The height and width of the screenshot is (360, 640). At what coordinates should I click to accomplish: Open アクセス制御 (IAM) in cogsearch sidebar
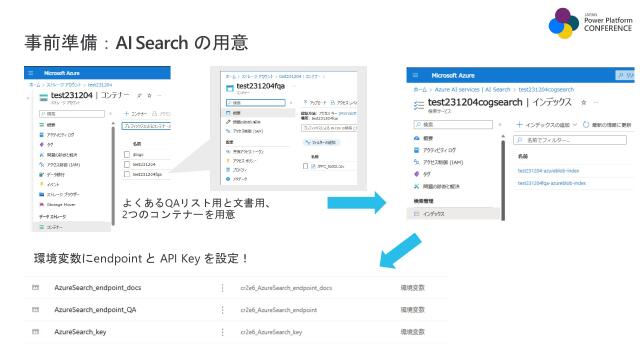point(443,162)
